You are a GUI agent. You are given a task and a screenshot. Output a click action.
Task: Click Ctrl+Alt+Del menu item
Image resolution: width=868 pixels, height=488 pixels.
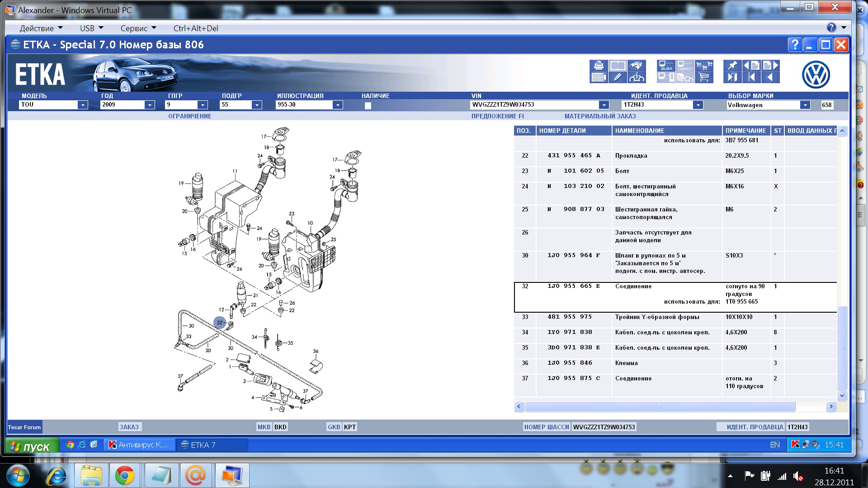(196, 28)
